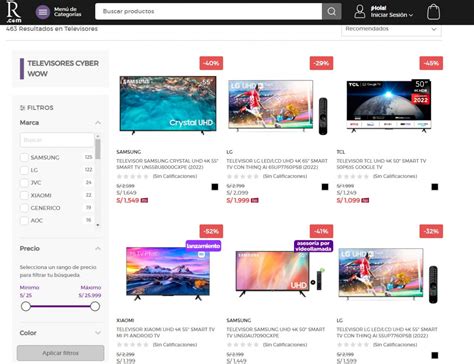Open Televisor LG UHD 4K 55" ThinQ link
Image resolution: width=474 pixels, height=364 pixels.
[387, 332]
